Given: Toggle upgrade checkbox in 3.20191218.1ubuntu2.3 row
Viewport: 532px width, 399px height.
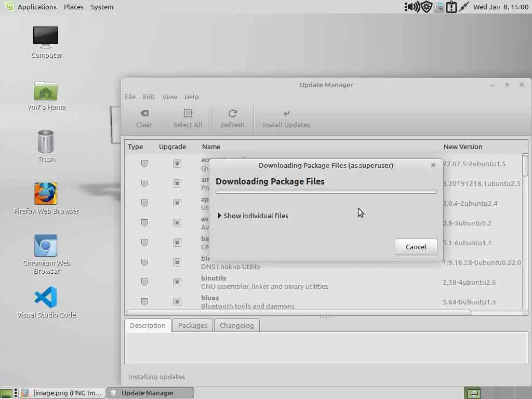Looking at the screenshot, I should 177,183.
